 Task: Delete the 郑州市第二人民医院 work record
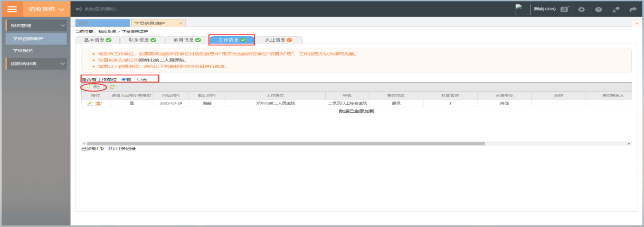[98, 103]
